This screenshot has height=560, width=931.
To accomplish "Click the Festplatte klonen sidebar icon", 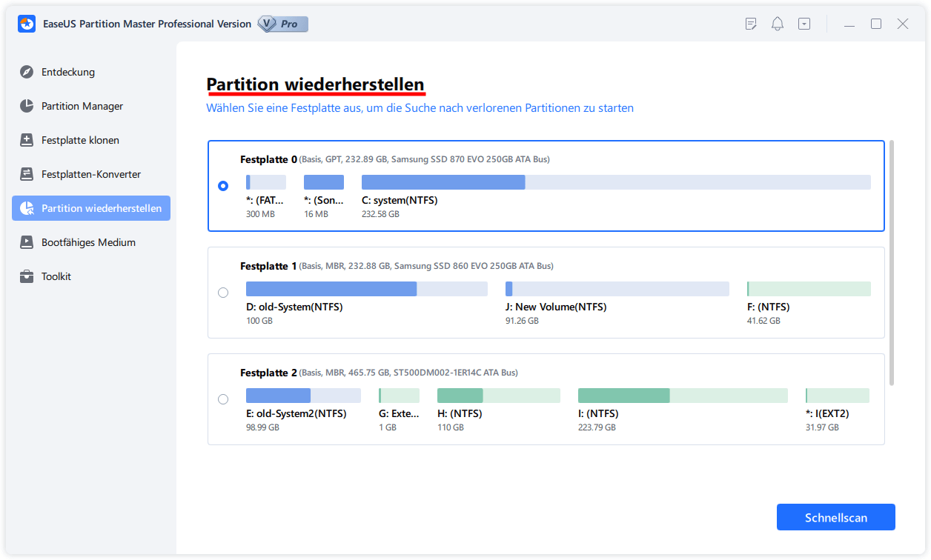I will (x=27, y=139).
